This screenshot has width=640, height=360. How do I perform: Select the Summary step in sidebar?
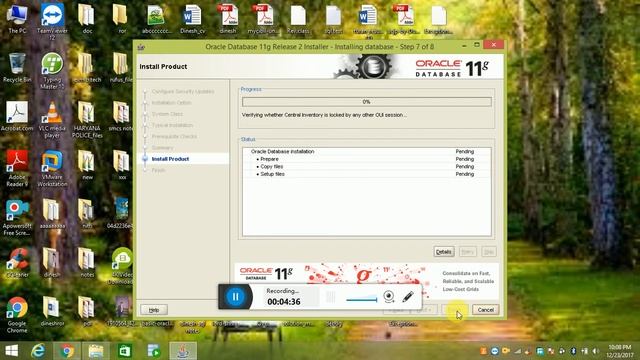162,148
